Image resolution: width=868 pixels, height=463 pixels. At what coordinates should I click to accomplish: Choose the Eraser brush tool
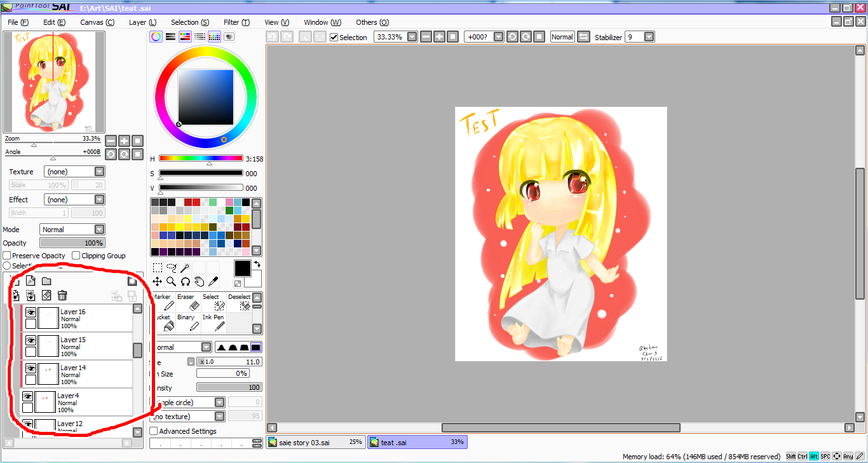[x=188, y=302]
